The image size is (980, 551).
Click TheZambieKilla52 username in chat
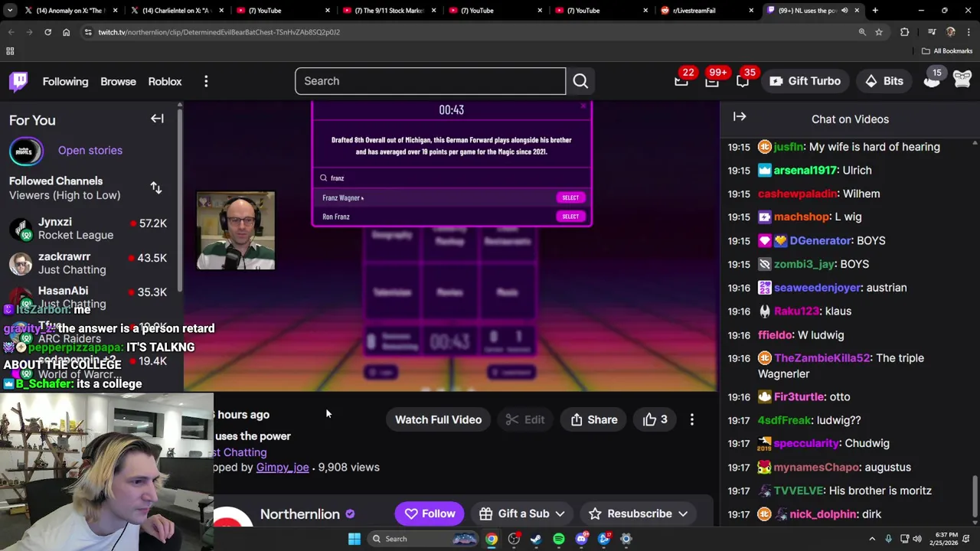pyautogui.click(x=822, y=358)
